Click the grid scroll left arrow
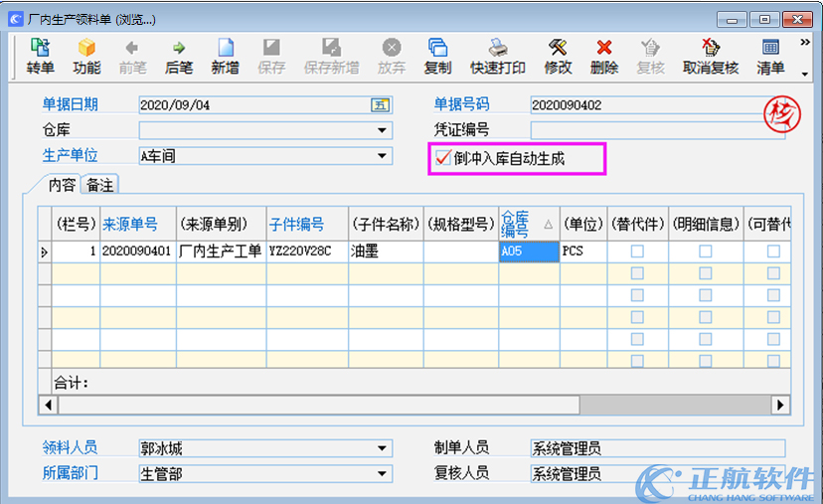Screen dimensions: 823x504 click(x=49, y=405)
